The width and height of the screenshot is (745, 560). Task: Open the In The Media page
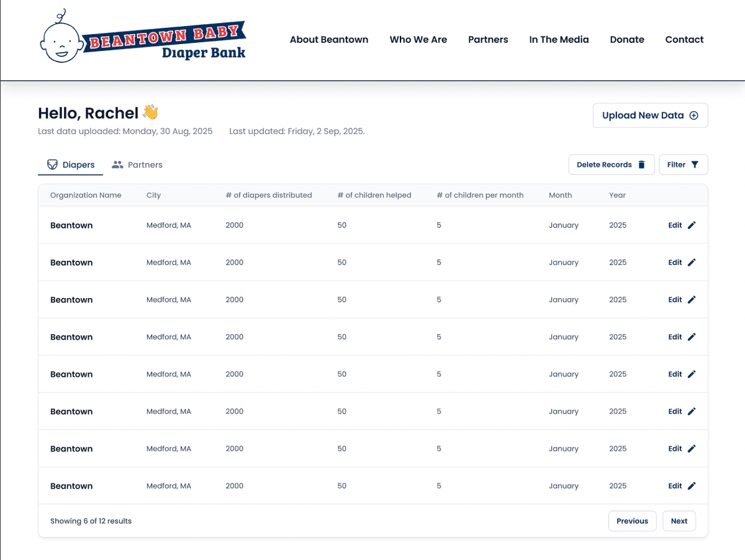[x=559, y=40]
